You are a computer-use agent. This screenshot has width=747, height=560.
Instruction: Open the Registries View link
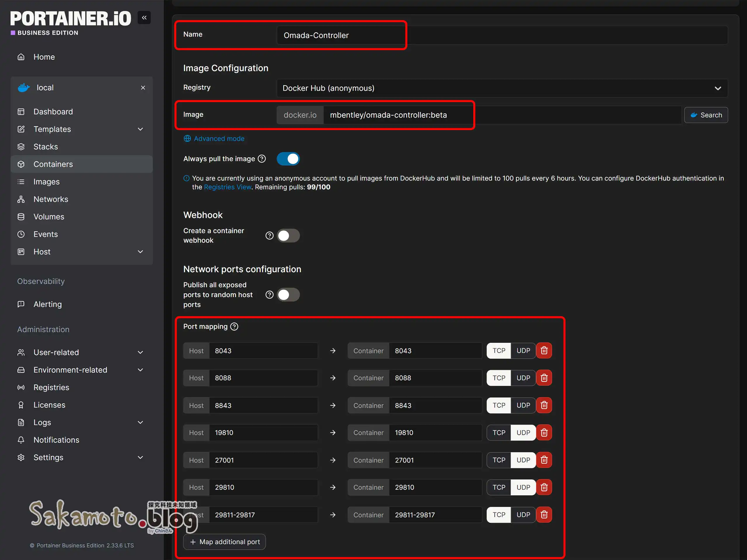pyautogui.click(x=228, y=187)
